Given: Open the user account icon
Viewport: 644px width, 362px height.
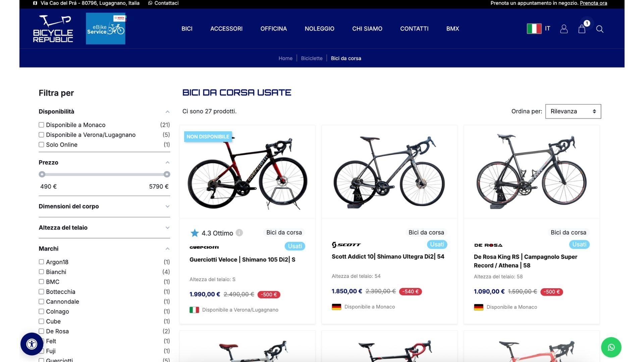Looking at the screenshot, I should coord(564,29).
